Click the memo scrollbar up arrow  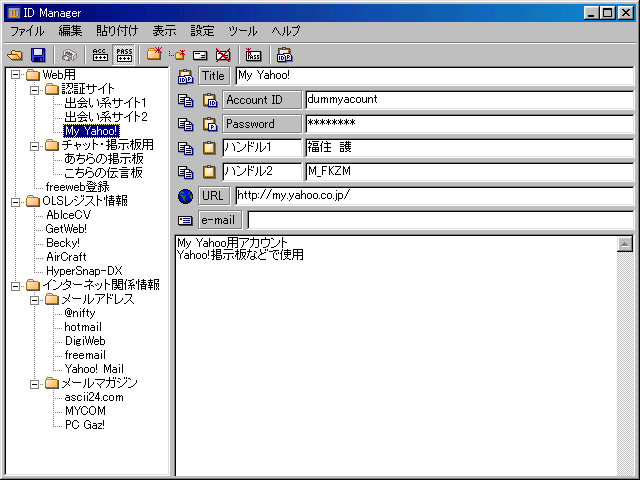tap(625, 244)
